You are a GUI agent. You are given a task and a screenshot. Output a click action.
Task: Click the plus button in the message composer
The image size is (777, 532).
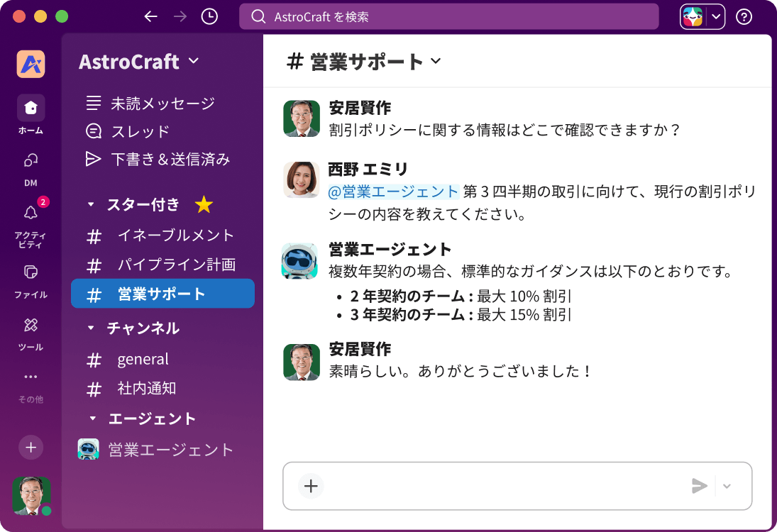click(310, 486)
